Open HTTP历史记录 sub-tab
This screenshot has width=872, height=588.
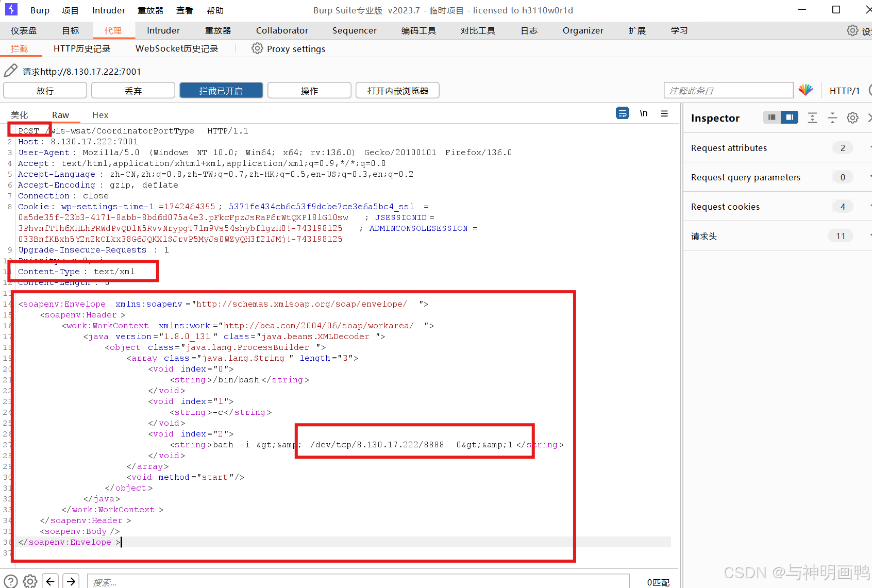click(82, 48)
